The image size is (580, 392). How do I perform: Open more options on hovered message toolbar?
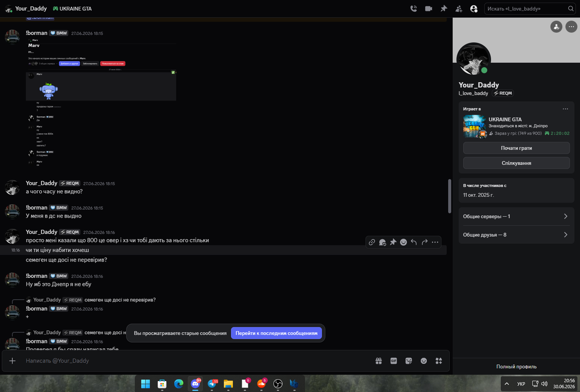[435, 242]
